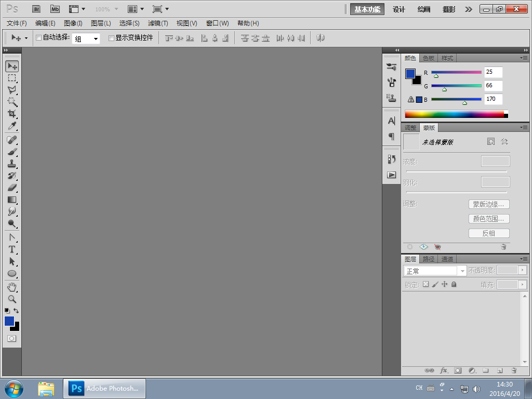Switch to the 调整 tab
The image size is (532, 399).
coord(410,128)
